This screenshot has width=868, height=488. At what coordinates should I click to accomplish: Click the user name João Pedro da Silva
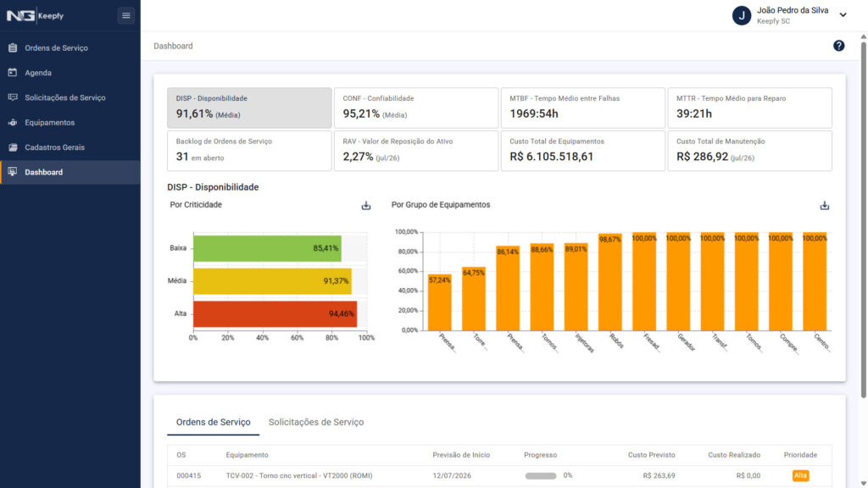(793, 10)
